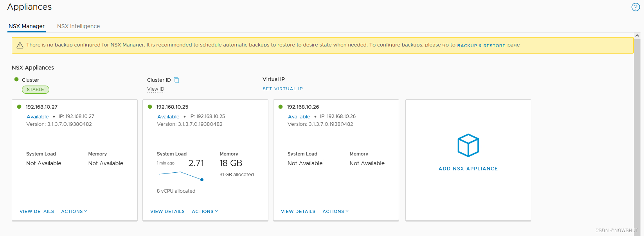The image size is (644, 236).
Task: Open VIEW DETAILS for appliance 192.168.10.25
Action: tap(167, 211)
